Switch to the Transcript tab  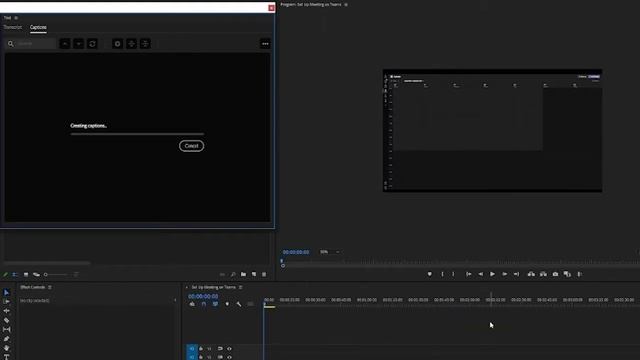[x=13, y=27]
